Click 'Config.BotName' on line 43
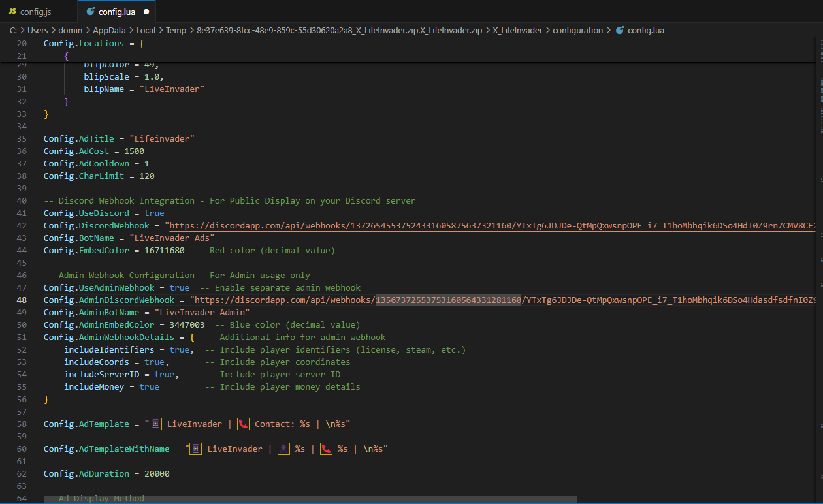 pos(79,238)
